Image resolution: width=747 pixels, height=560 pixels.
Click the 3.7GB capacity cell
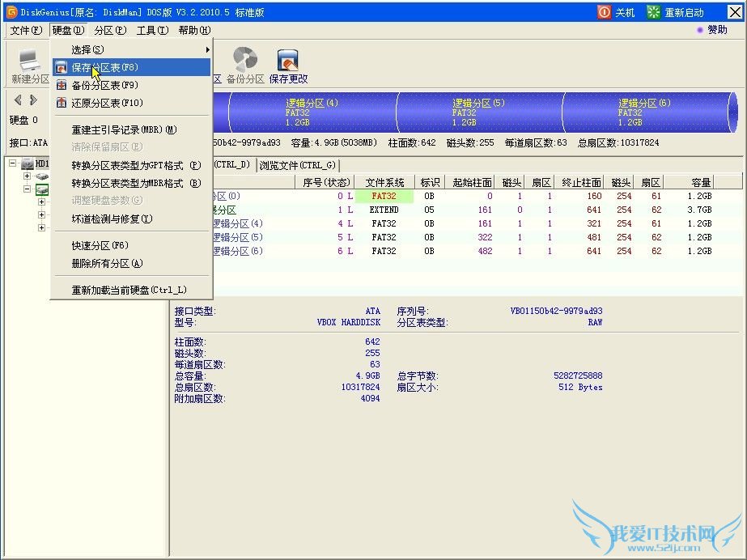coord(699,210)
